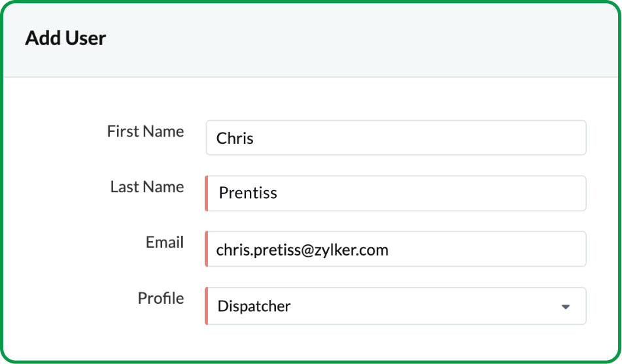This screenshot has width=622, height=364.
Task: Click the Profile dropdown arrow icon
Action: [566, 306]
